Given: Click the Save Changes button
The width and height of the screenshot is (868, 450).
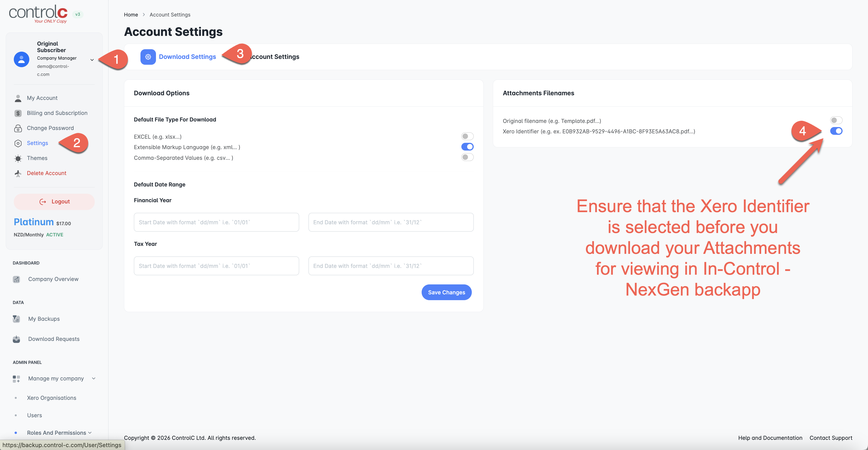Looking at the screenshot, I should tap(446, 292).
